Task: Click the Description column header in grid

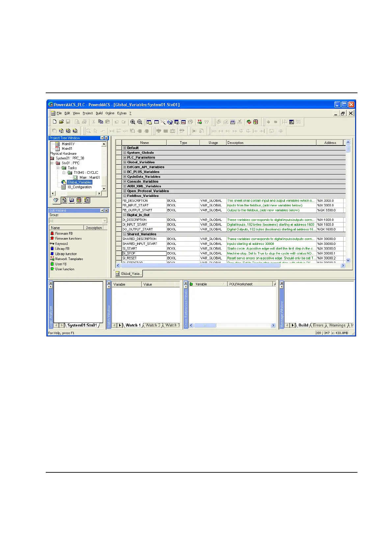Action: [271, 143]
